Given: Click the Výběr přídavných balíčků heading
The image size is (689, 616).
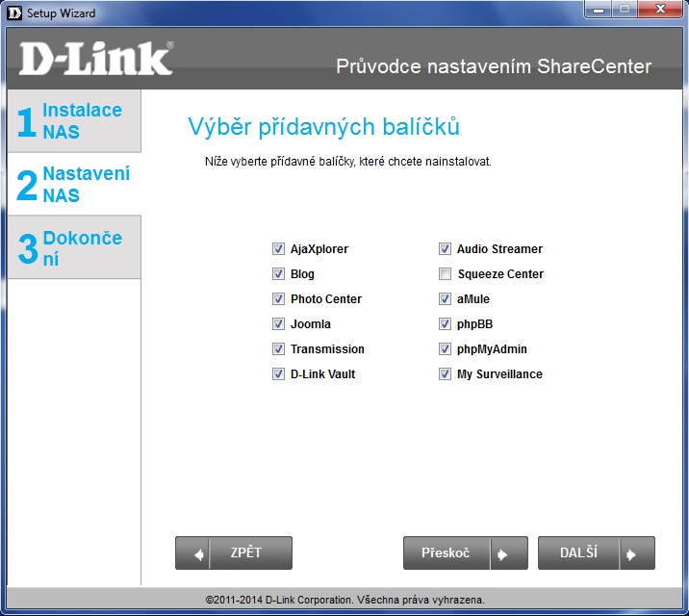Looking at the screenshot, I should tap(324, 127).
